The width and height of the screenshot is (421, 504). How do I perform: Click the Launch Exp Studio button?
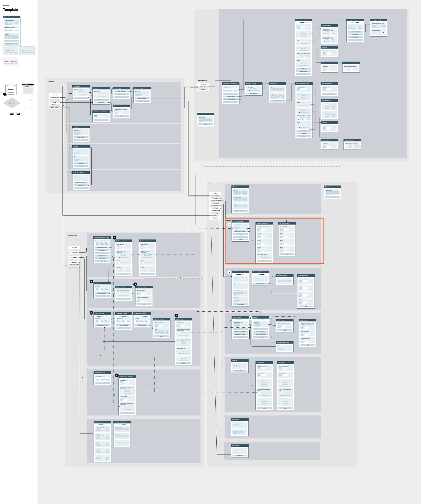click(x=121, y=94)
